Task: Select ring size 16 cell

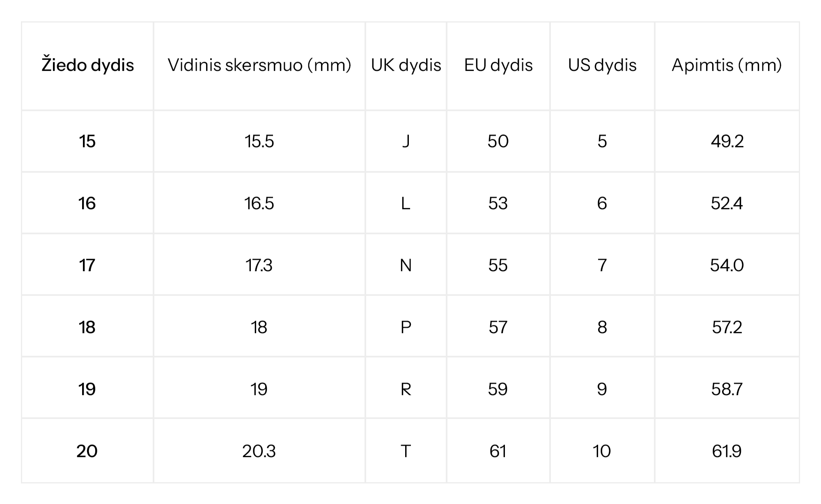Action: coord(87,204)
